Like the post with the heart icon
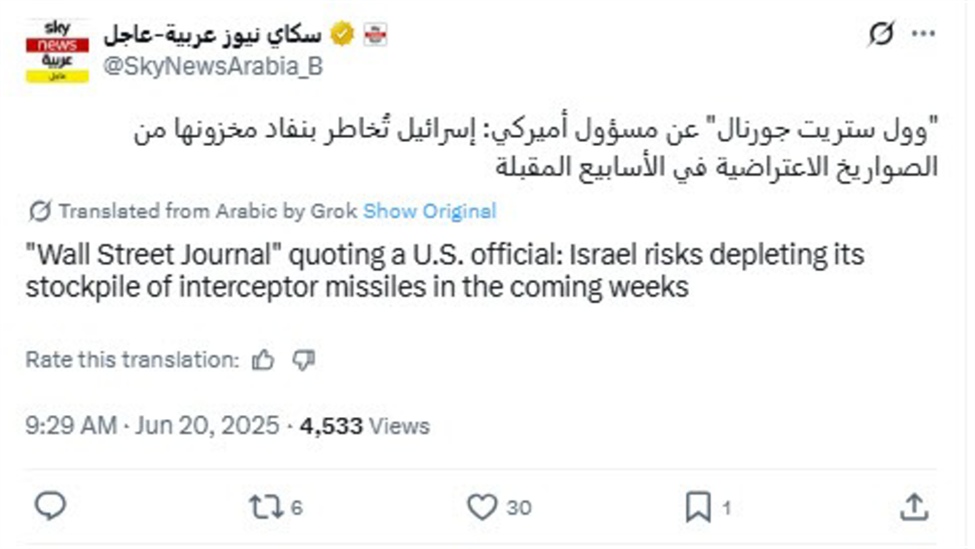 483,507
